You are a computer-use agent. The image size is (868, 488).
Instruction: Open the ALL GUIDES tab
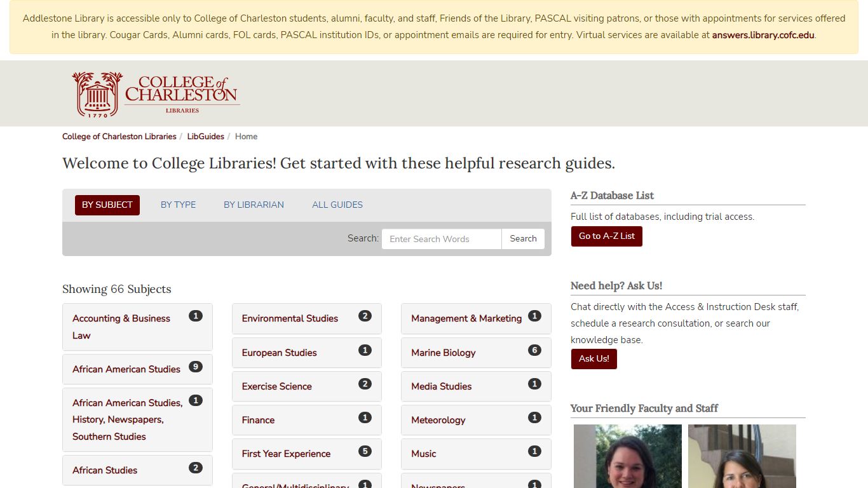pos(337,205)
